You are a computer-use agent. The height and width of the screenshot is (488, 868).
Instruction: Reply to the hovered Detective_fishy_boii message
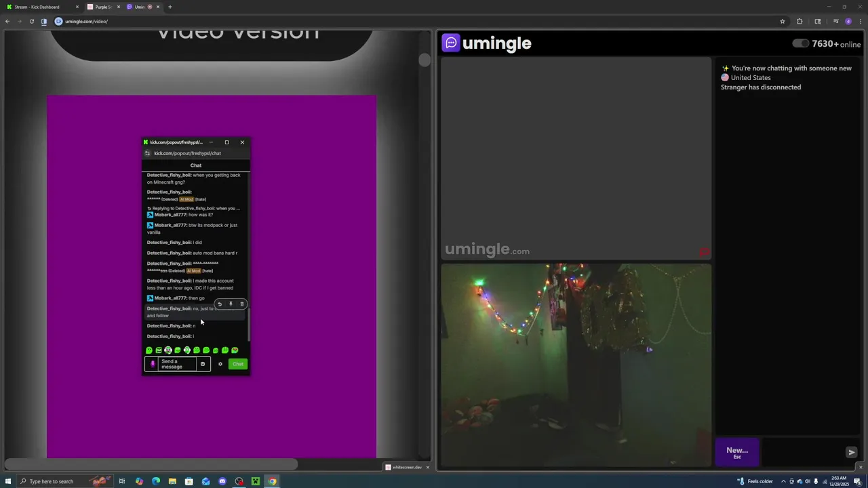tap(220, 304)
